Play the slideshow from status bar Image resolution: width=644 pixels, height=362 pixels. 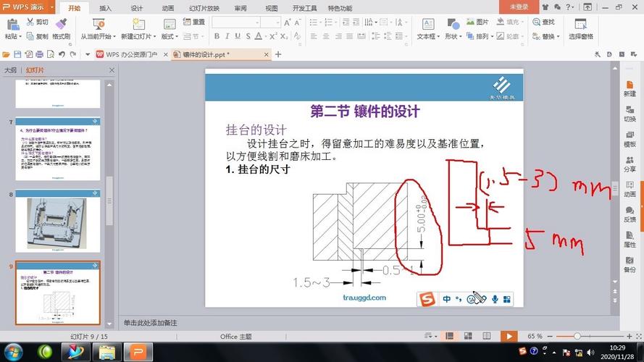click(509, 336)
